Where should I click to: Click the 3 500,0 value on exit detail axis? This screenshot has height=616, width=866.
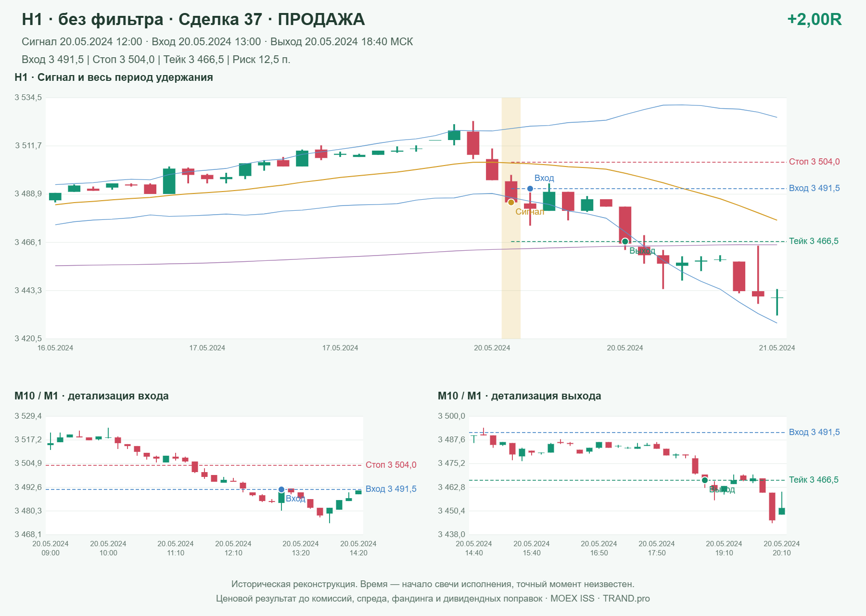coord(452,416)
